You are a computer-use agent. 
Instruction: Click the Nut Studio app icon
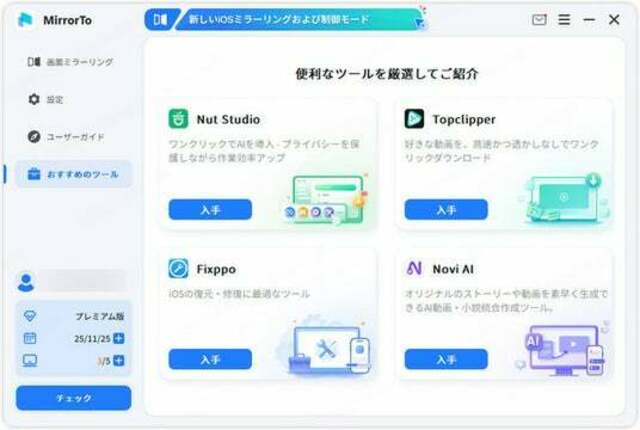(x=178, y=119)
